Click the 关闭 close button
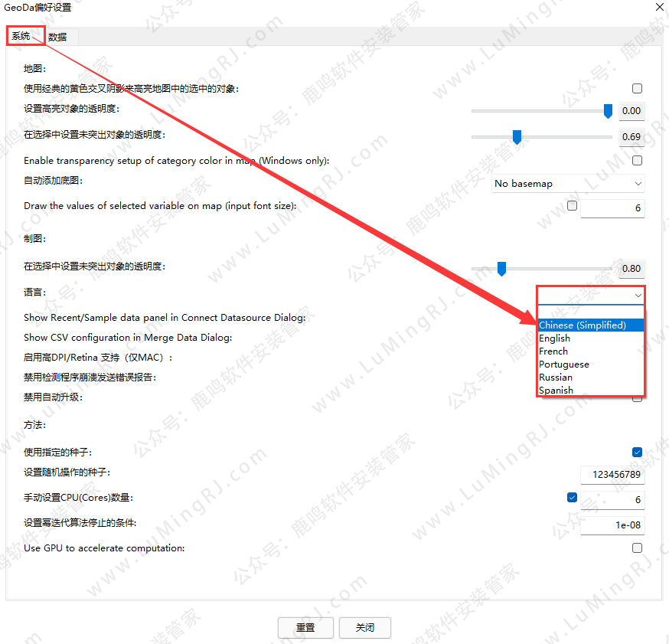669x644 pixels. coord(365,627)
